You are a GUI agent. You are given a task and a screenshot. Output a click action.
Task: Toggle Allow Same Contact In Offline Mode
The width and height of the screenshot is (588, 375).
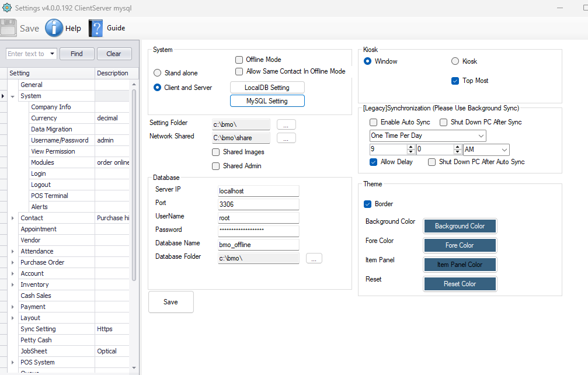tap(239, 71)
